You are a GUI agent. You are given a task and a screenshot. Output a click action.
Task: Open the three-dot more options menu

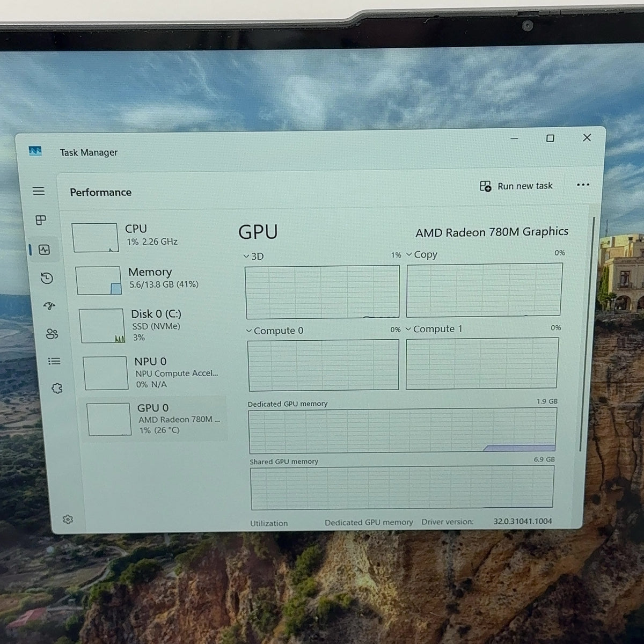pos(583,185)
